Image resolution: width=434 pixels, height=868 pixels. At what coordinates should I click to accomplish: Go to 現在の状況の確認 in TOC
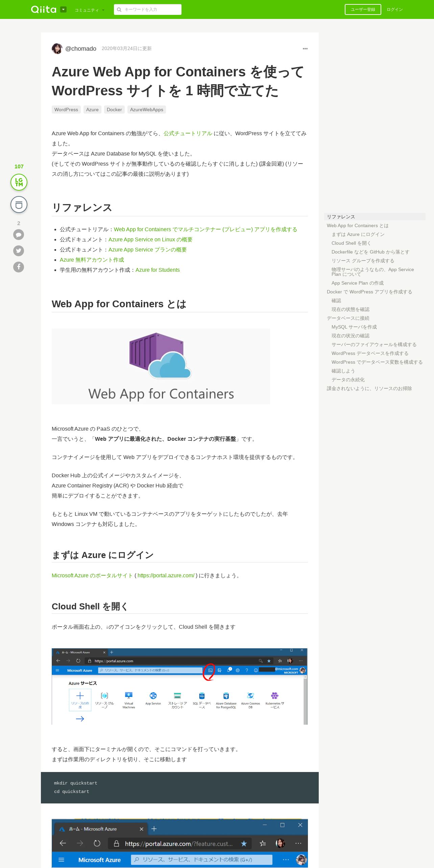pos(351,336)
